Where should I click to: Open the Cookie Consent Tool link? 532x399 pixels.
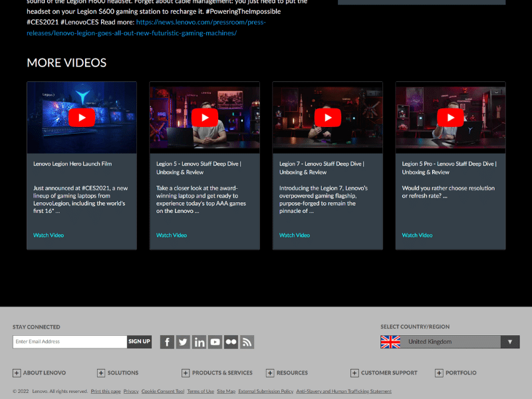[163, 391]
